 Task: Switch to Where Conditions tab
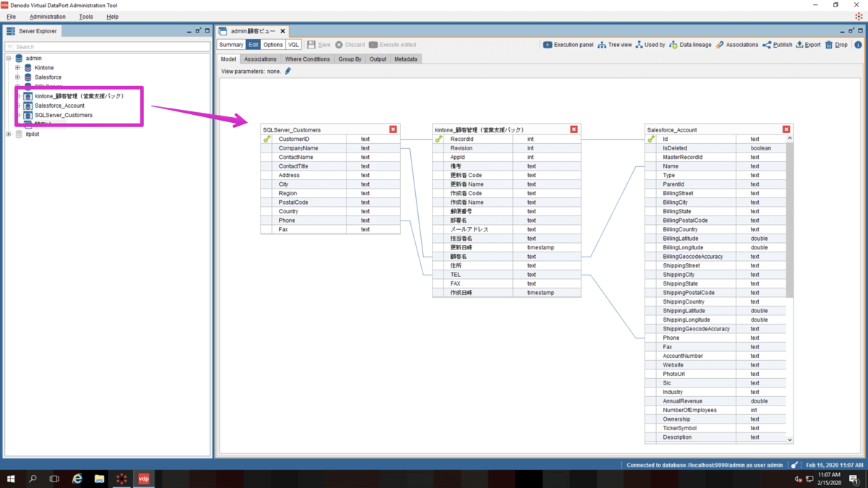click(x=307, y=59)
